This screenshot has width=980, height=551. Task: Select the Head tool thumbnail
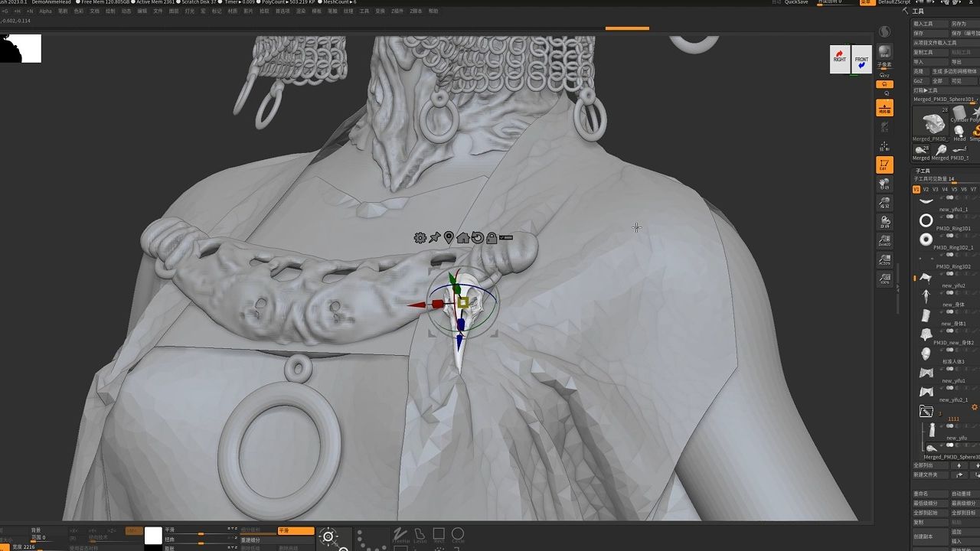pyautogui.click(x=959, y=131)
